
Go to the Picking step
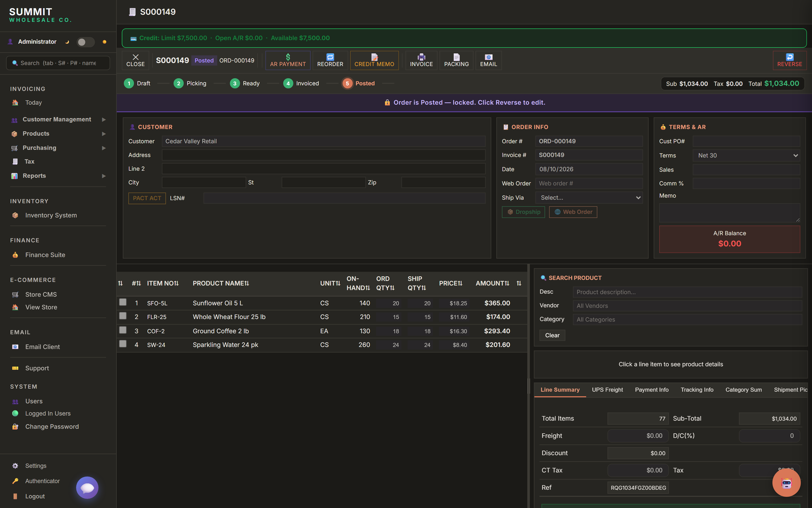coord(190,83)
